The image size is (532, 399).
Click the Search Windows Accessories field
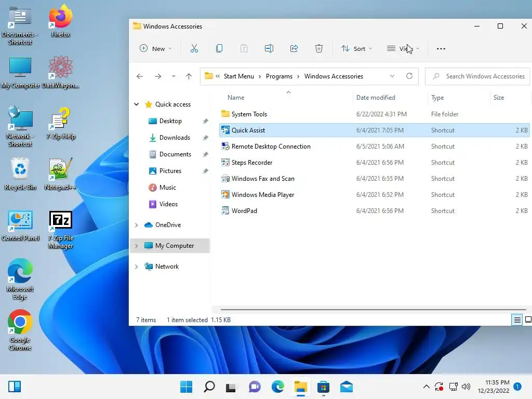[478, 76]
